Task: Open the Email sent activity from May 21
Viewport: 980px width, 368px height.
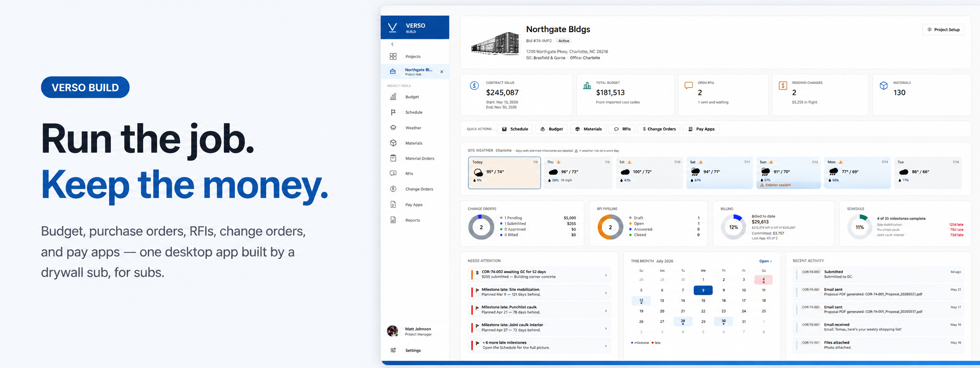Action: 879,292
